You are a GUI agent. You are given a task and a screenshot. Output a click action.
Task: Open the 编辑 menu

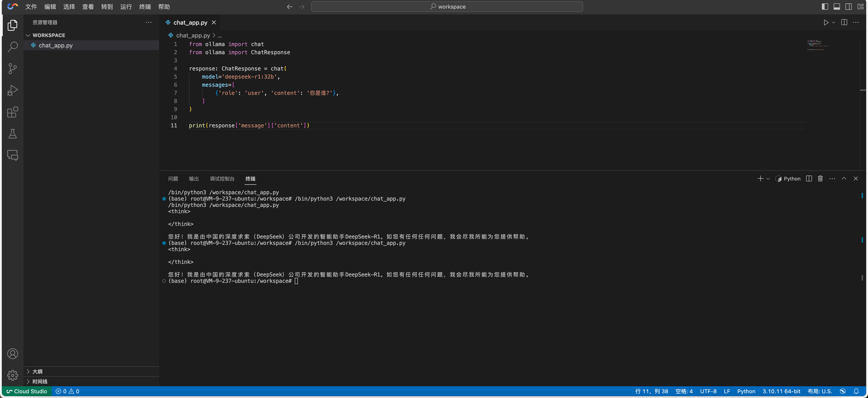tap(50, 7)
